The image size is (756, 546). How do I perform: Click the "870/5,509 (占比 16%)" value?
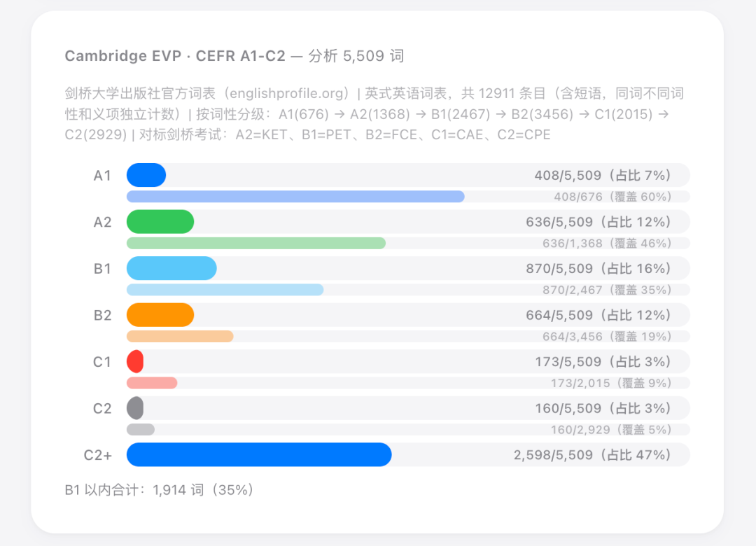(x=598, y=268)
